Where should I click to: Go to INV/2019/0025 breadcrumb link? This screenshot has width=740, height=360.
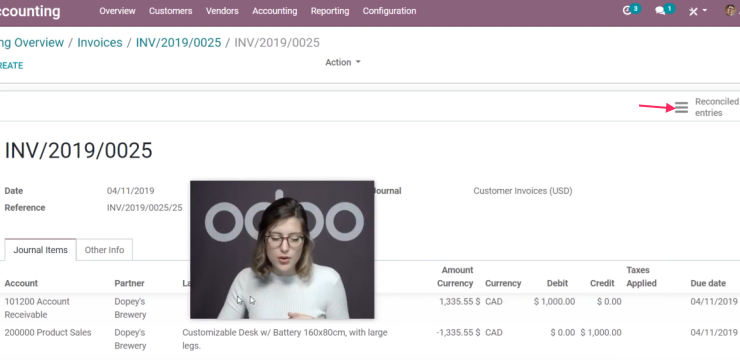tap(178, 42)
